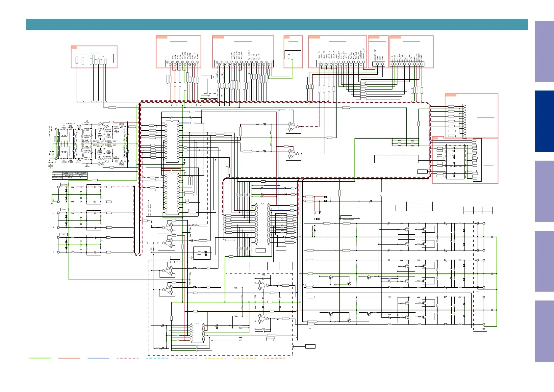Viewport: 554px width, 392px height.
Task: Click the orange dashed legend line
Action: pos(245,358)
